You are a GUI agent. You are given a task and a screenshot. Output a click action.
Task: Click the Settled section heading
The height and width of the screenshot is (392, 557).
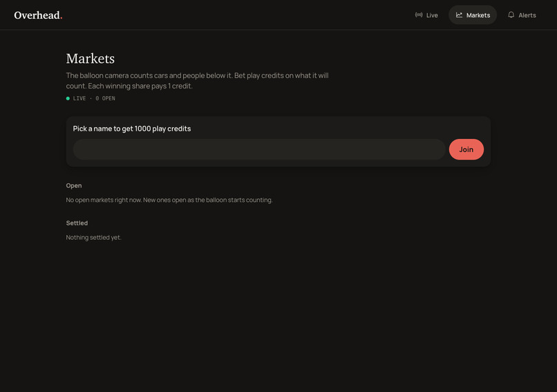(x=77, y=223)
